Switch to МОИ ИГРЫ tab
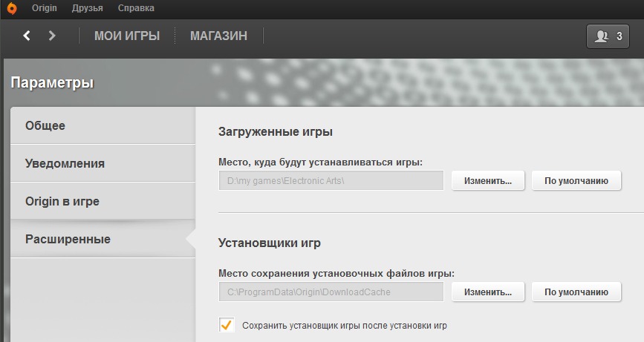644x342 pixels. pyautogui.click(x=127, y=36)
